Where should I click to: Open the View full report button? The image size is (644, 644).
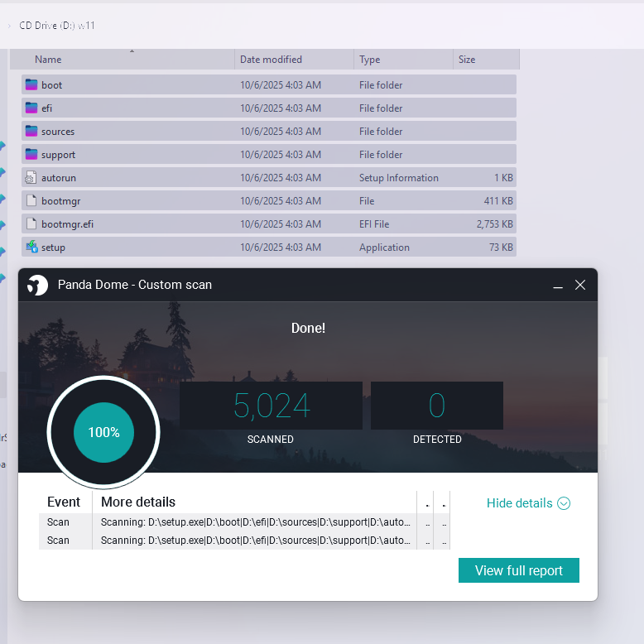coord(519,570)
